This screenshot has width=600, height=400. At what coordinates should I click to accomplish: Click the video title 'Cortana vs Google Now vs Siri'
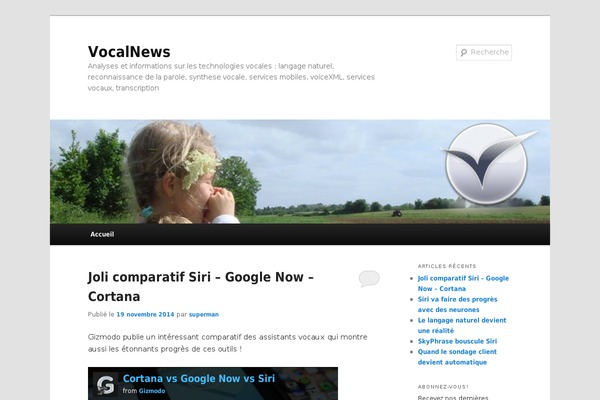coord(199,379)
